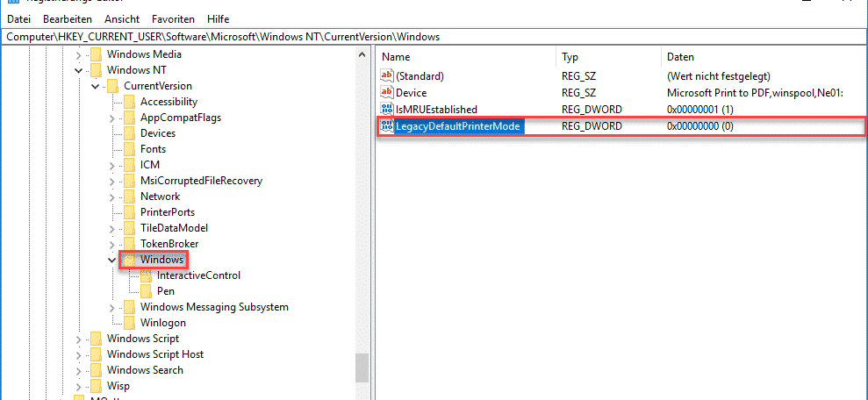Viewport: 868px width, 400px height.
Task: Click the Windows Media folder icon
Action: pyautogui.click(x=96, y=54)
